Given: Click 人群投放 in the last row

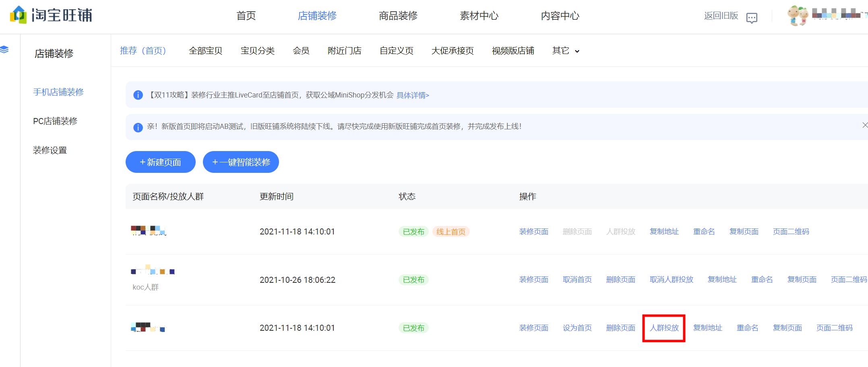Looking at the screenshot, I should [x=664, y=328].
